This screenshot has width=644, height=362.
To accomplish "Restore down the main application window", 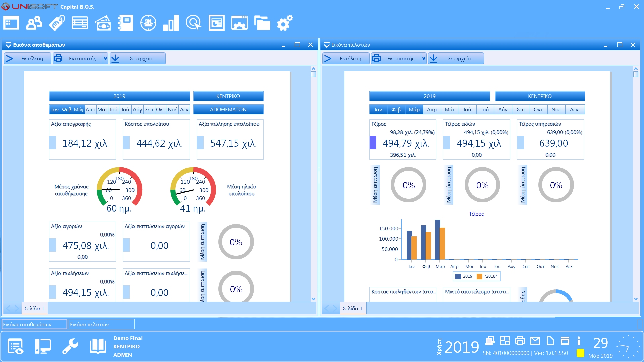I will (622, 7).
